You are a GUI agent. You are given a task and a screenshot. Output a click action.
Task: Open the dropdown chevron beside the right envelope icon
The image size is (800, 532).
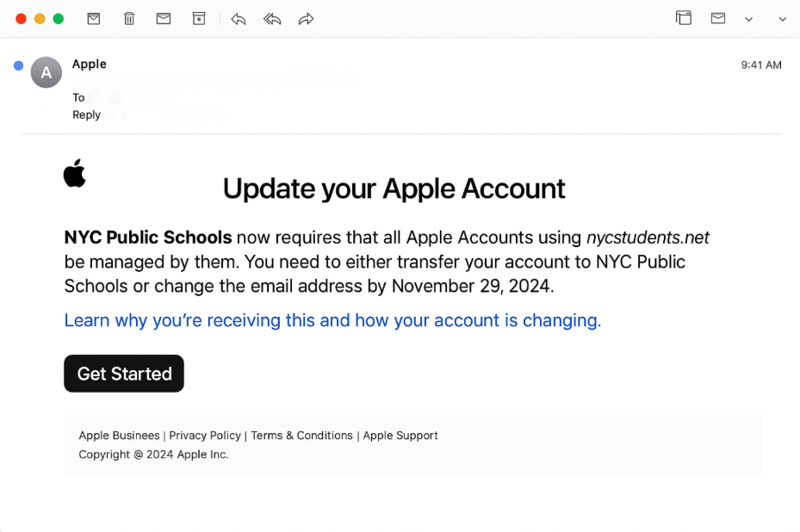point(748,19)
